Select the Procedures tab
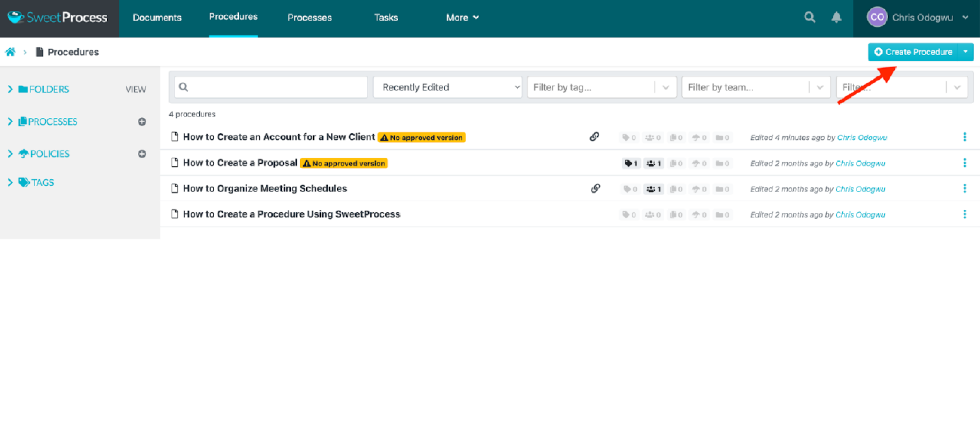Viewport: 980px width, 435px height. pyautogui.click(x=234, y=17)
